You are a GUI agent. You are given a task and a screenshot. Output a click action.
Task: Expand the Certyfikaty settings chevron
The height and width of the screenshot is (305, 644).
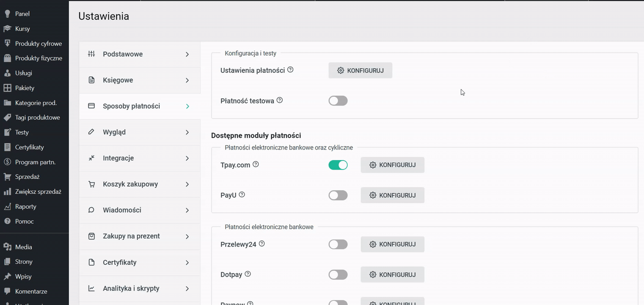point(187,263)
